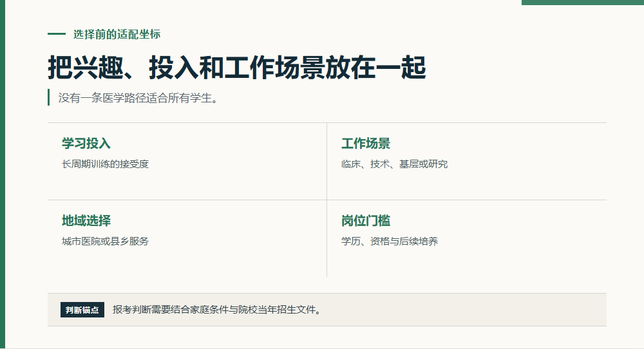Click the dark 判断锚点 badge
This screenshot has width=644, height=349.
(82, 310)
